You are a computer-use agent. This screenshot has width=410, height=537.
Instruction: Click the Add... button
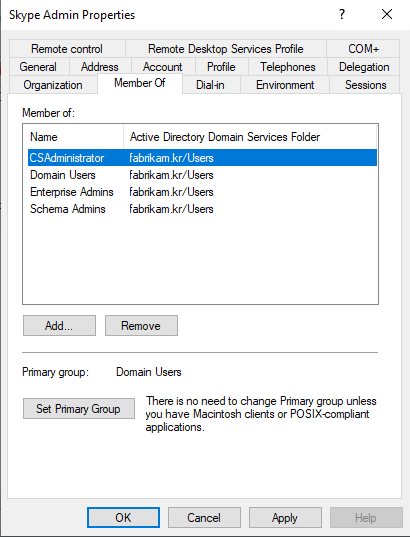[59, 325]
